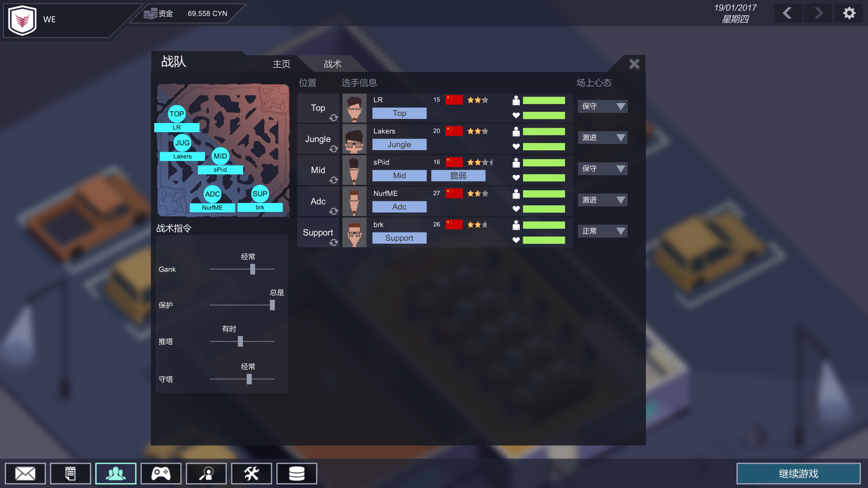
Task: Close the 战队 (Team) panel
Action: (634, 63)
